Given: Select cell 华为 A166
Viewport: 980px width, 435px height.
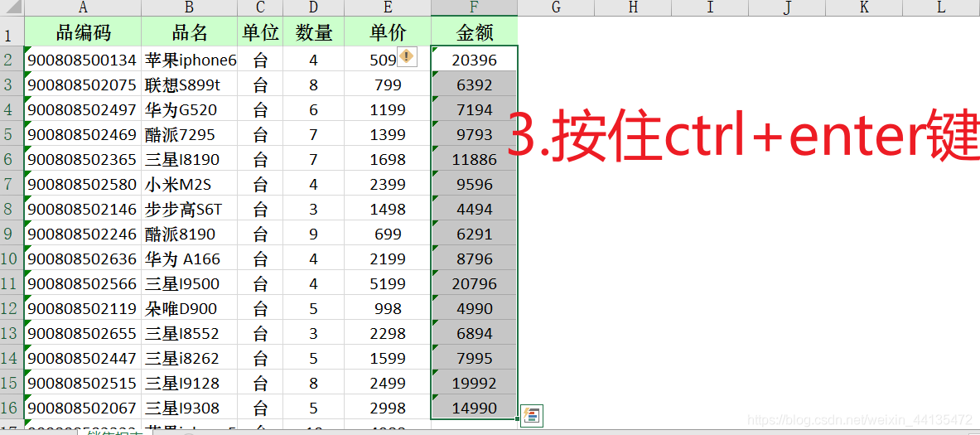Looking at the screenshot, I should coord(190,259).
